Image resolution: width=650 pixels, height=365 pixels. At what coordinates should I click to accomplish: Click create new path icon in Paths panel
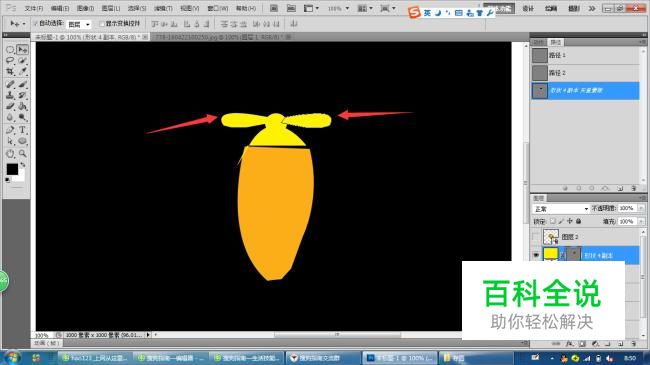pos(620,188)
